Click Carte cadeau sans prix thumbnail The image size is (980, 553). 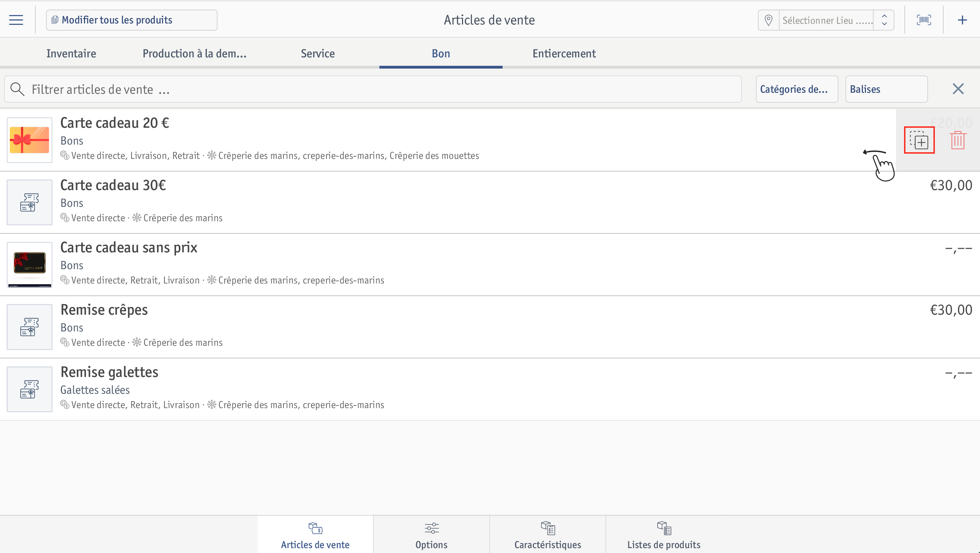click(x=29, y=265)
